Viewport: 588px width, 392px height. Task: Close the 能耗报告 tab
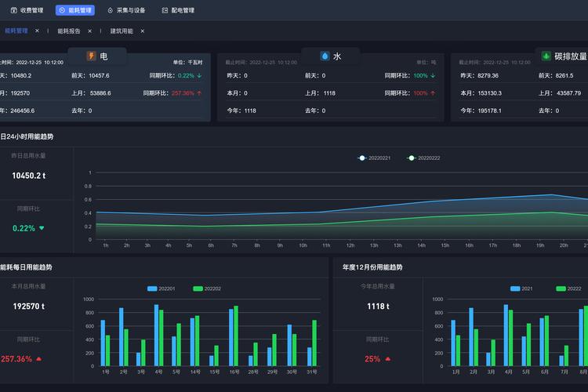tap(89, 31)
